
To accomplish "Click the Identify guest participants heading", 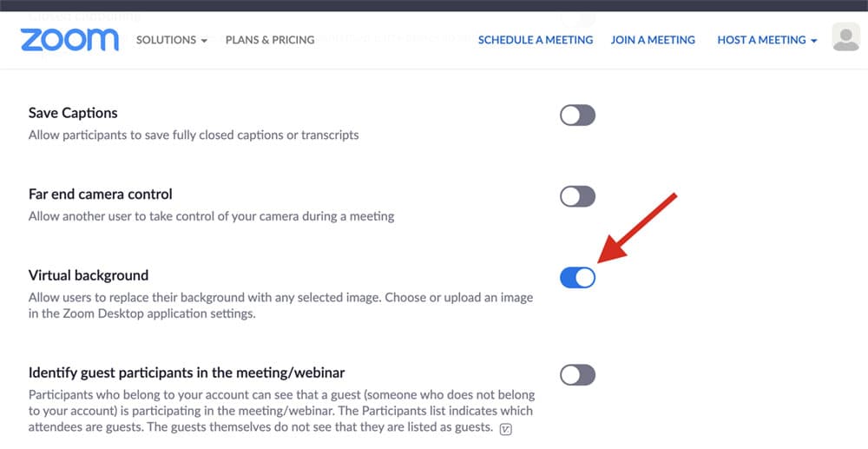I will click(x=187, y=373).
